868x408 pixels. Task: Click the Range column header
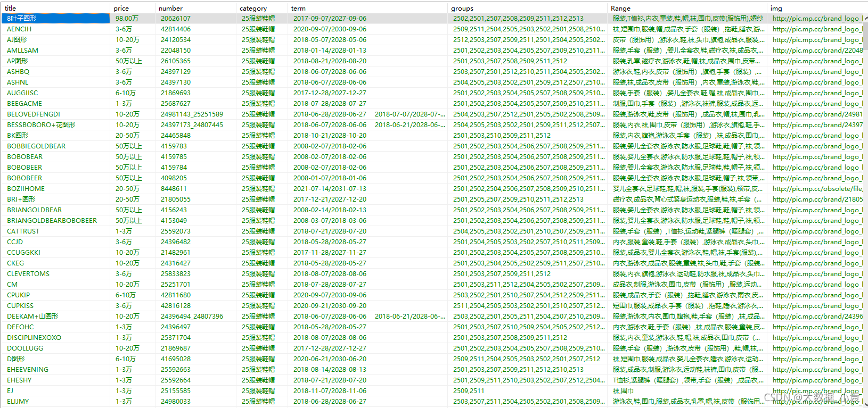(687, 8)
